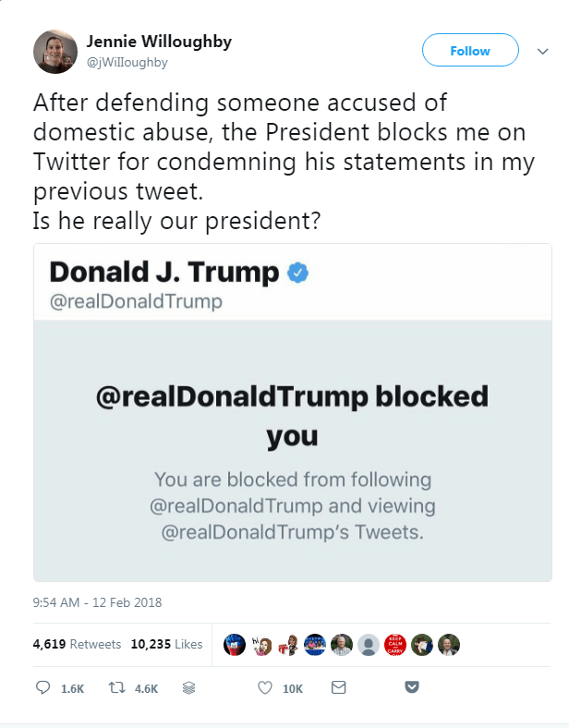Image resolution: width=569 pixels, height=728 pixels.
Task: Click the first avatar in the likers row
Action: [x=235, y=644]
